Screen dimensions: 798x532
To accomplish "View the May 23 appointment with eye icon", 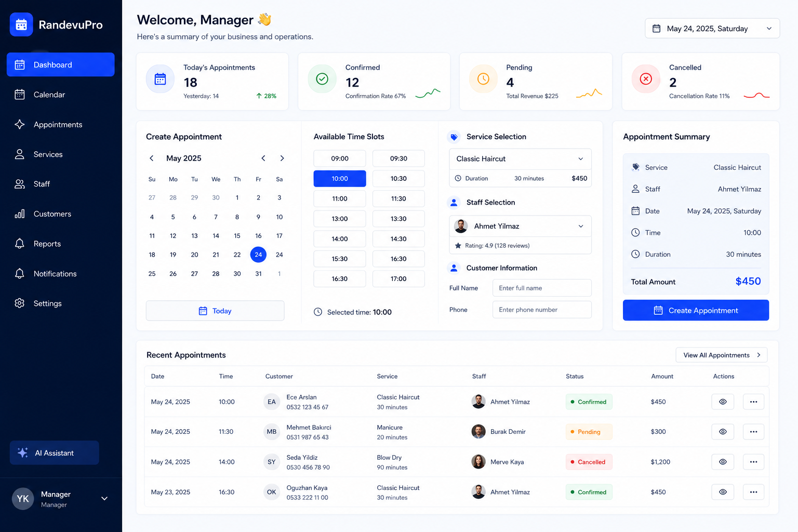I will (x=723, y=492).
